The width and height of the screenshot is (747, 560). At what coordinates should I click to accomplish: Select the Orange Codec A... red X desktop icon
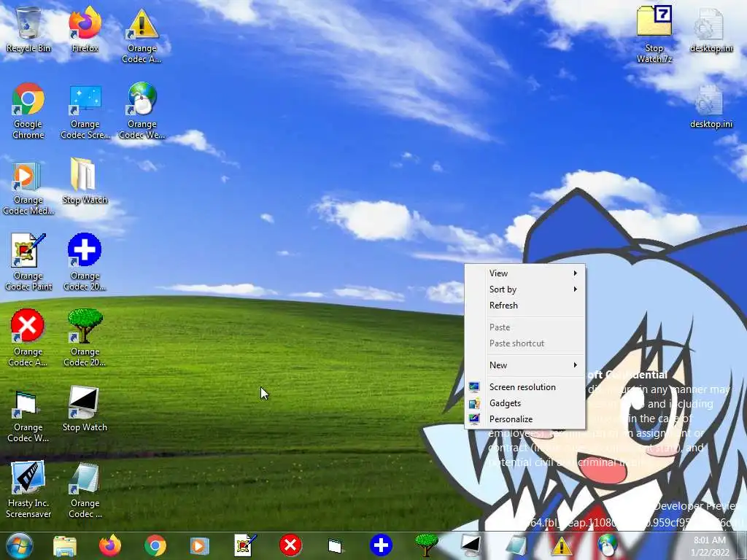point(28,338)
